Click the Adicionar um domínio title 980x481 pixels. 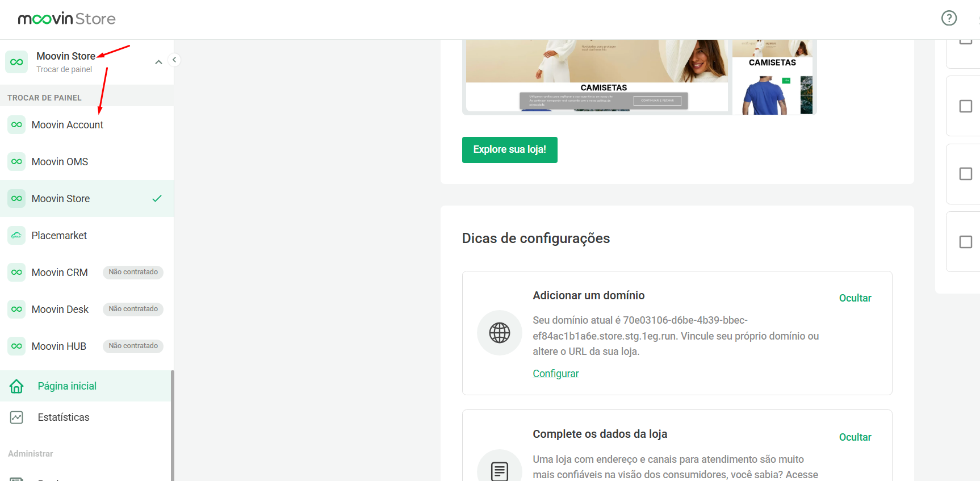click(588, 295)
